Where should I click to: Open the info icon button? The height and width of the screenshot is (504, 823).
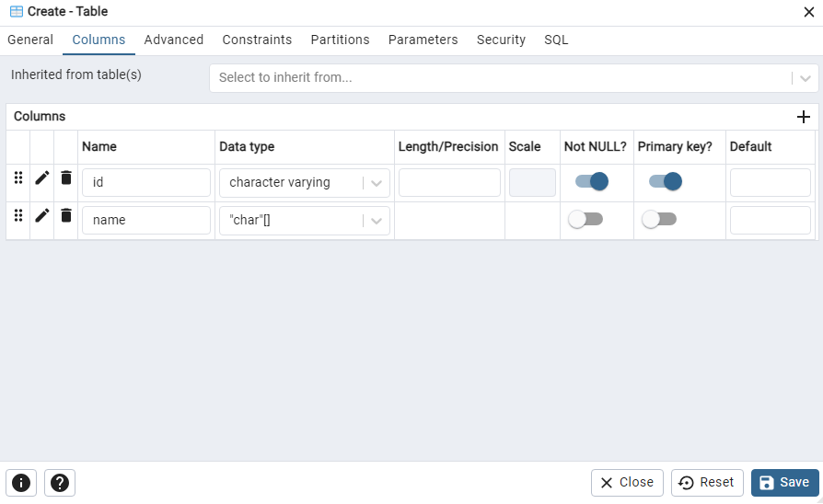pyautogui.click(x=21, y=483)
